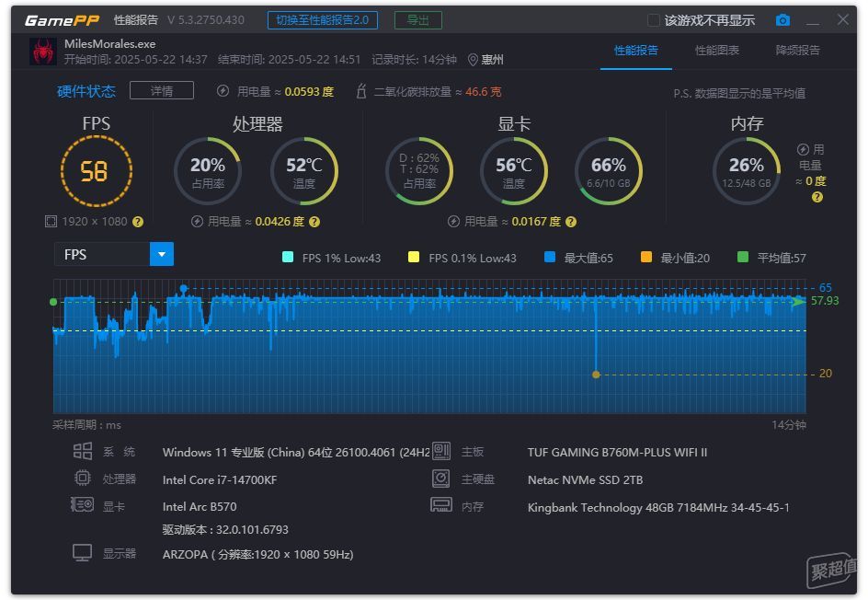Click the yellow FPS 0.1% Low legend swatch

click(414, 257)
